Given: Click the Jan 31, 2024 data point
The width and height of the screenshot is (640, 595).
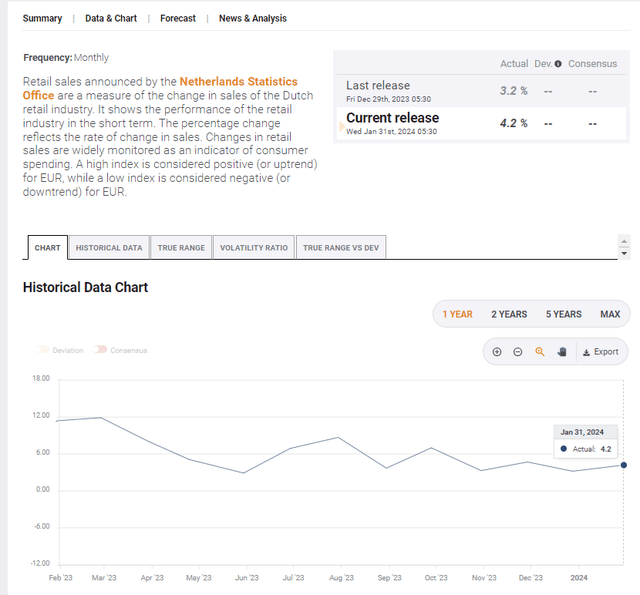Looking at the screenshot, I should (624, 465).
